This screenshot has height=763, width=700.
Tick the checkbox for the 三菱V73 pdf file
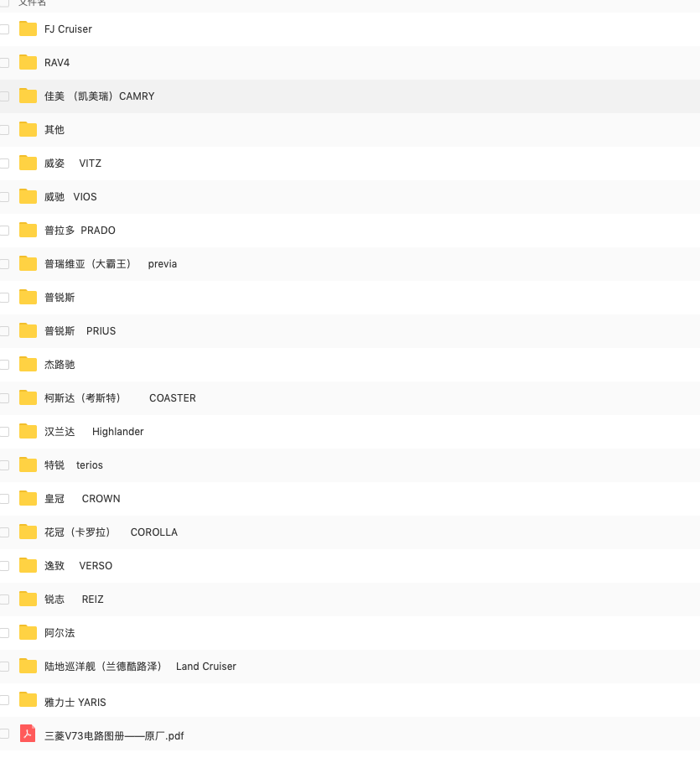4,734
